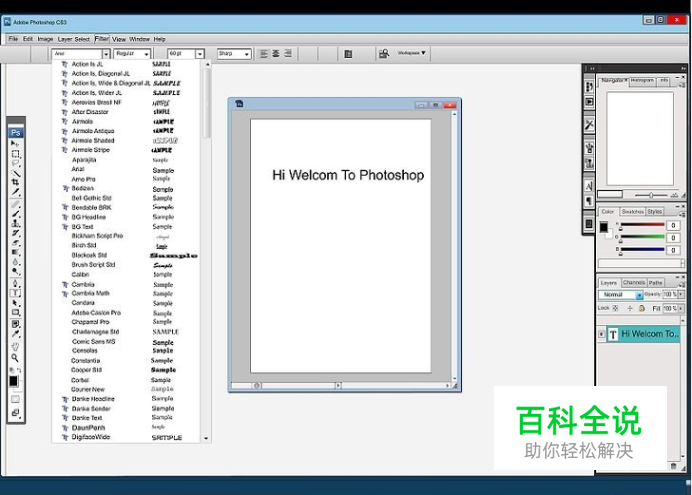
Task: Open the layer Opacity arrow
Action: pos(681,294)
